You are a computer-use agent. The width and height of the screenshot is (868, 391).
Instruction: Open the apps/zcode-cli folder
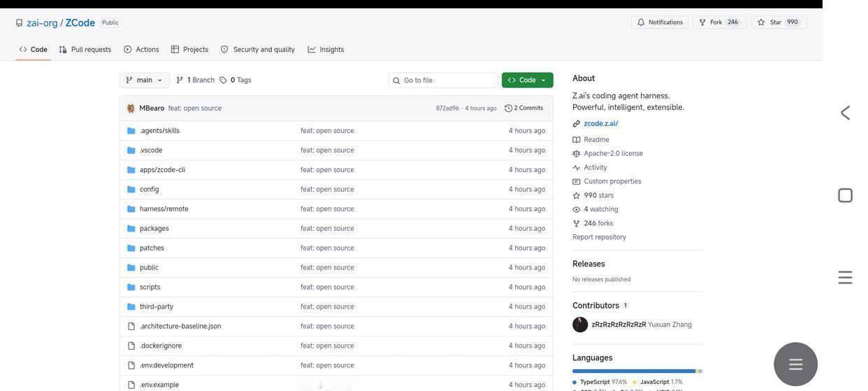coord(162,170)
